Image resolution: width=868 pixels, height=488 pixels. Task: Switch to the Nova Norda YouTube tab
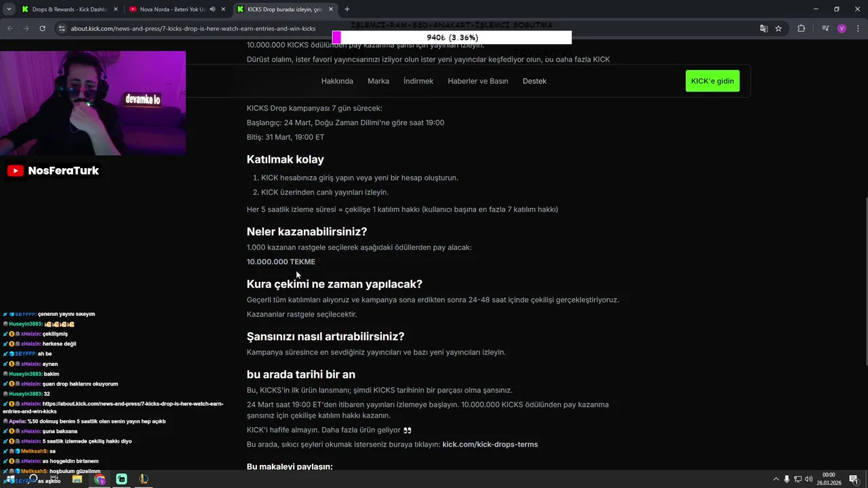click(x=177, y=9)
